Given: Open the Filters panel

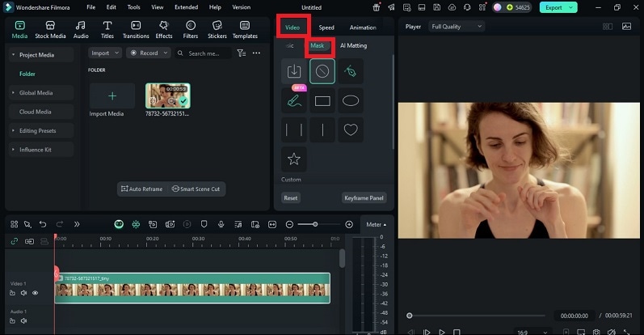Looking at the screenshot, I should click(x=190, y=30).
